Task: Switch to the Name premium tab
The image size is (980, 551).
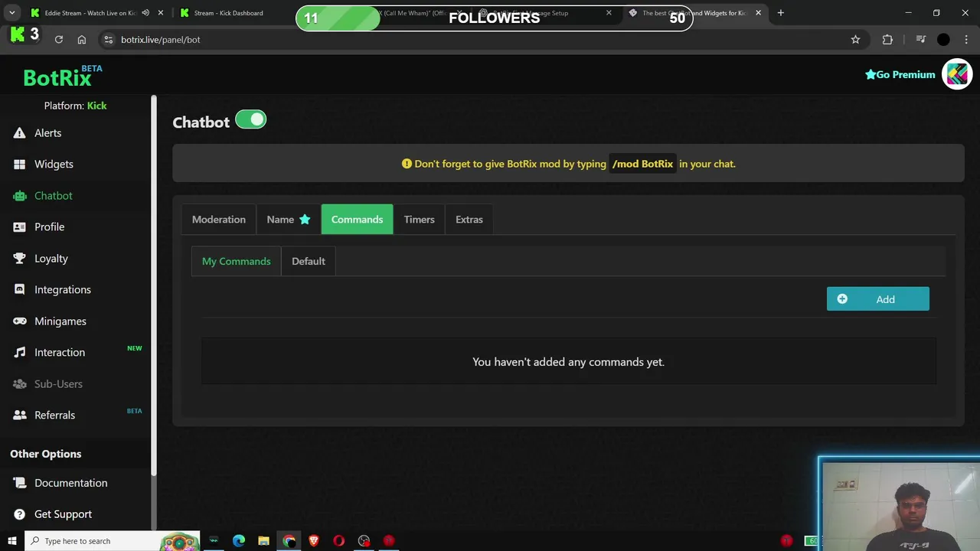Action: pos(289,220)
